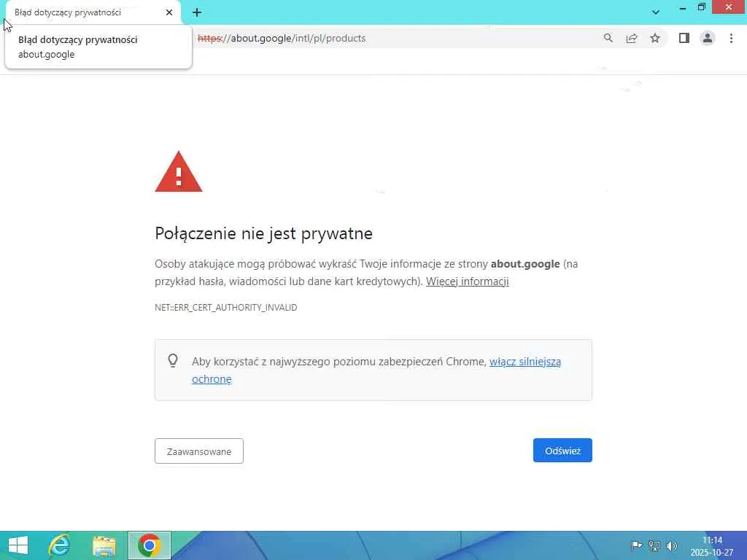Open the Windows Start button

click(x=18, y=545)
